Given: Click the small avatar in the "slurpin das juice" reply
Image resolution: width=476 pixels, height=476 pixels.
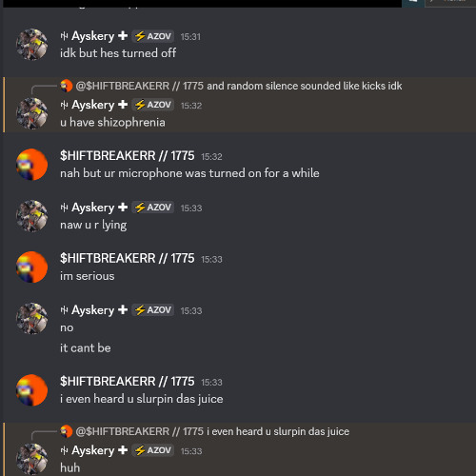Looking at the screenshot, I should pos(67,431).
